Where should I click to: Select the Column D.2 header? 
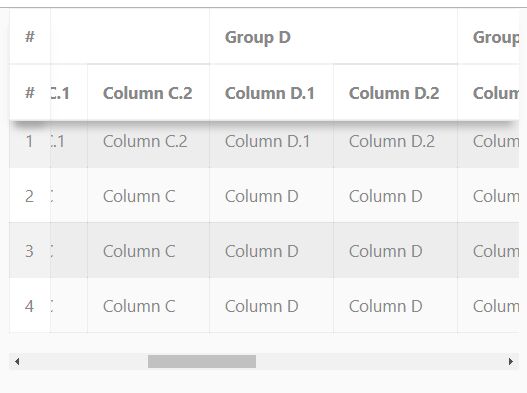click(395, 92)
